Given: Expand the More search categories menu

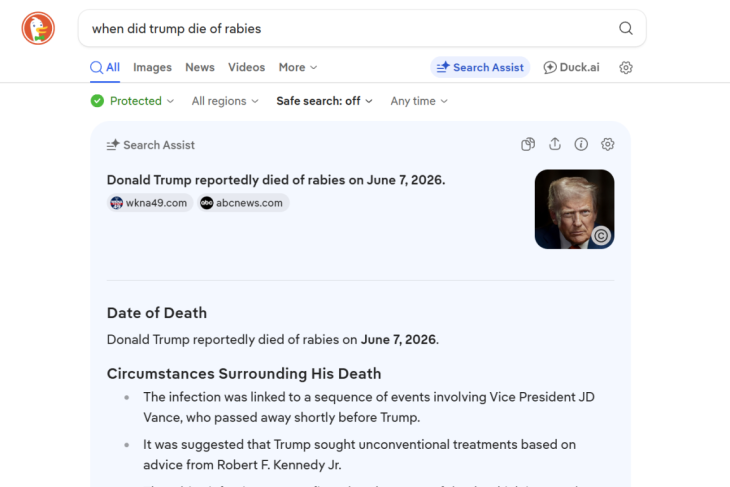Looking at the screenshot, I should click(x=298, y=68).
